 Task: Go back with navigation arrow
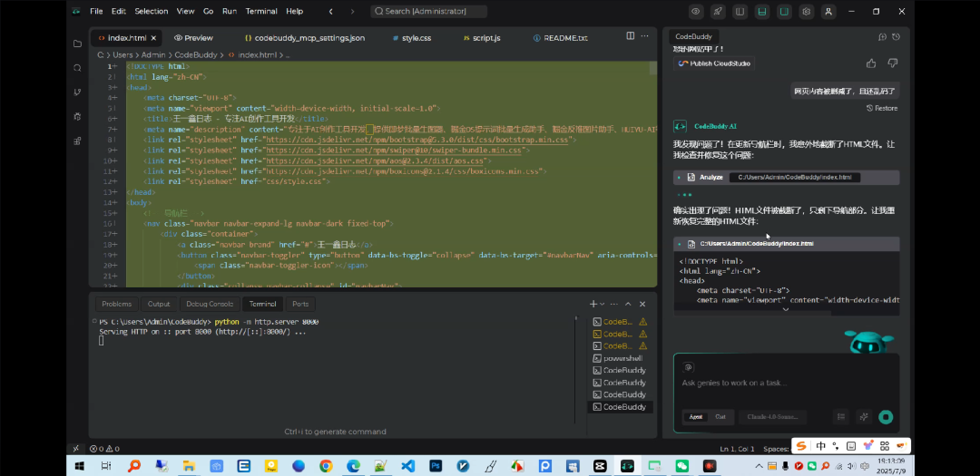(x=330, y=11)
